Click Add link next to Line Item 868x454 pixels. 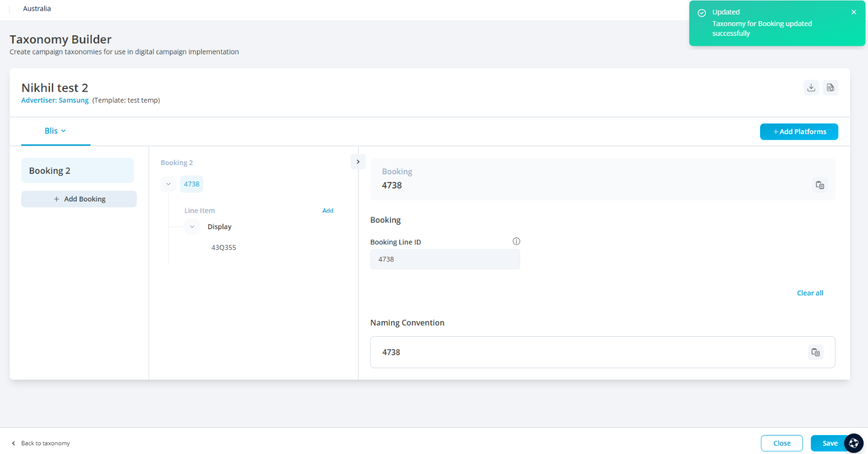pyautogui.click(x=328, y=211)
